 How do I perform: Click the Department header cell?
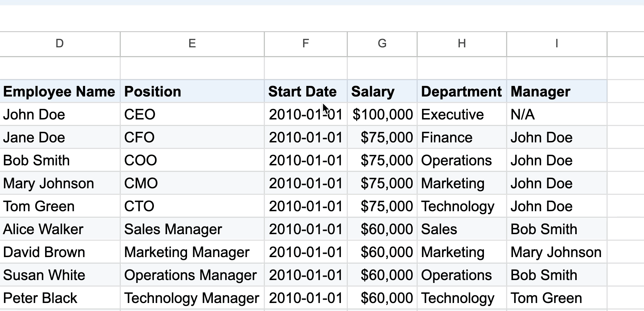tap(461, 92)
